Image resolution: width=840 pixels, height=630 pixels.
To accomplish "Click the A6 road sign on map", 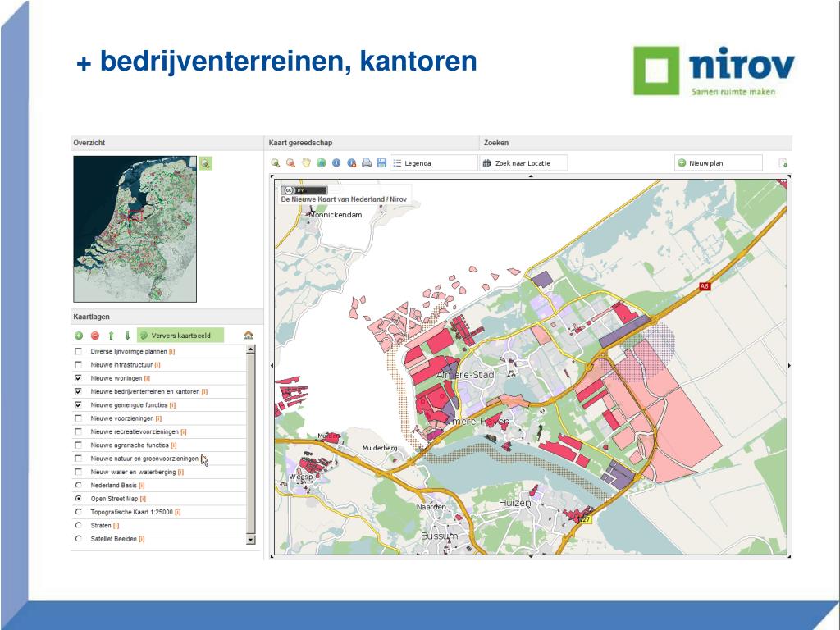I will tap(705, 286).
